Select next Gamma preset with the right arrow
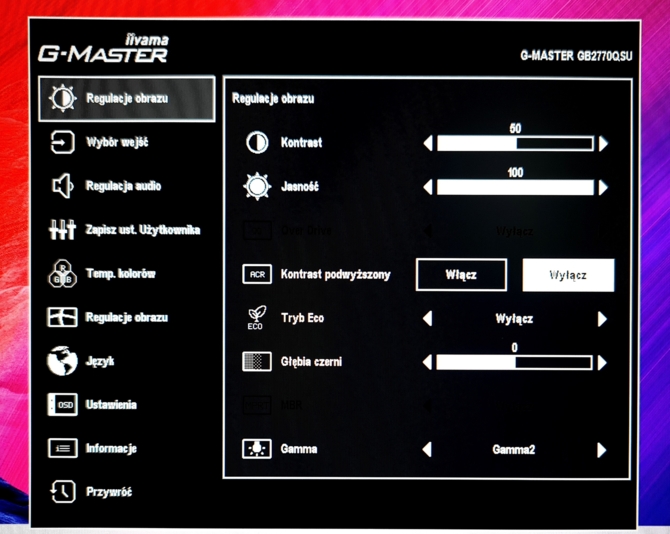670x534 pixels. [x=602, y=450]
